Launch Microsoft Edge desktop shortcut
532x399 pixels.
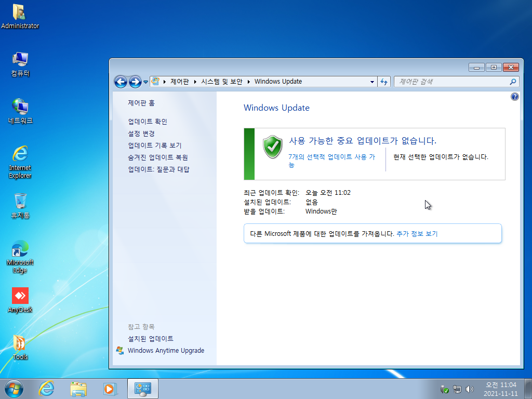[20, 257]
